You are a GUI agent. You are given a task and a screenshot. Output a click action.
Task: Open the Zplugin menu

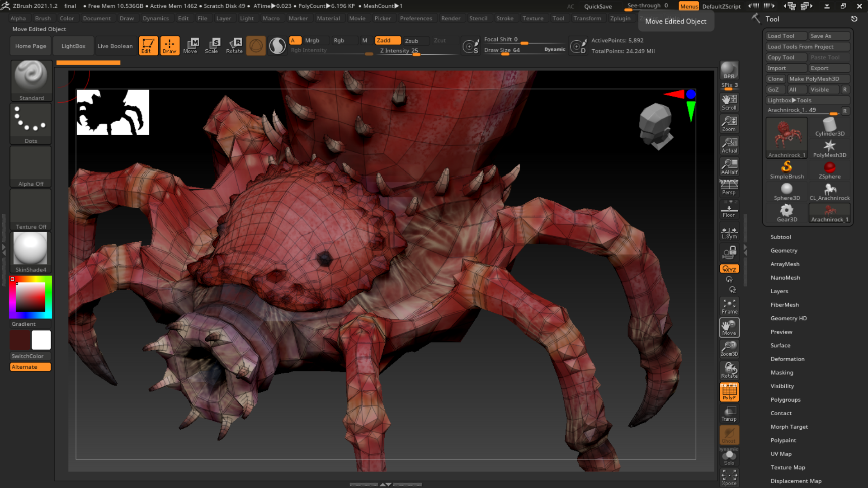coord(620,19)
